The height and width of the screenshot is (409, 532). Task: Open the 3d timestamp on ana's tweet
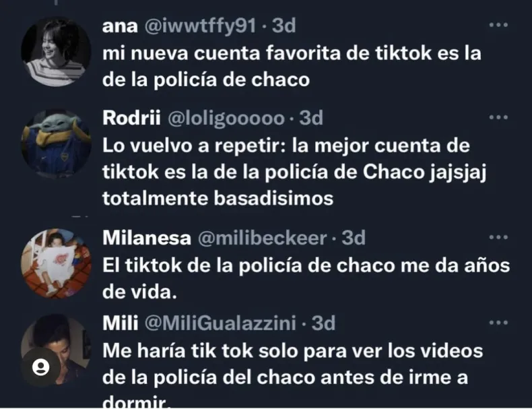tap(284, 26)
